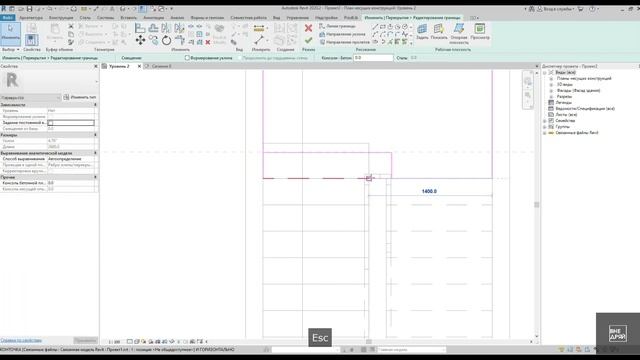The height and width of the screenshot is (360, 640).
Task: Collapse the Зависимости properties section
Action: 96,105
